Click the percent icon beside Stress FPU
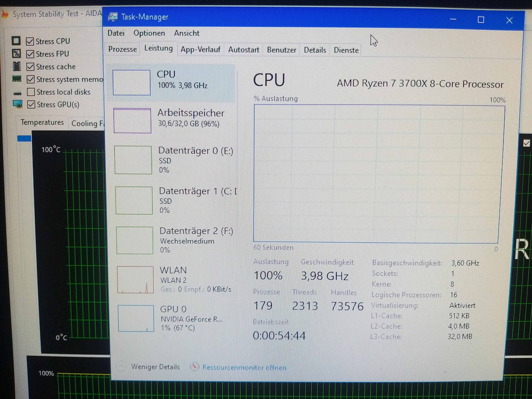532x399 pixels. pos(16,53)
